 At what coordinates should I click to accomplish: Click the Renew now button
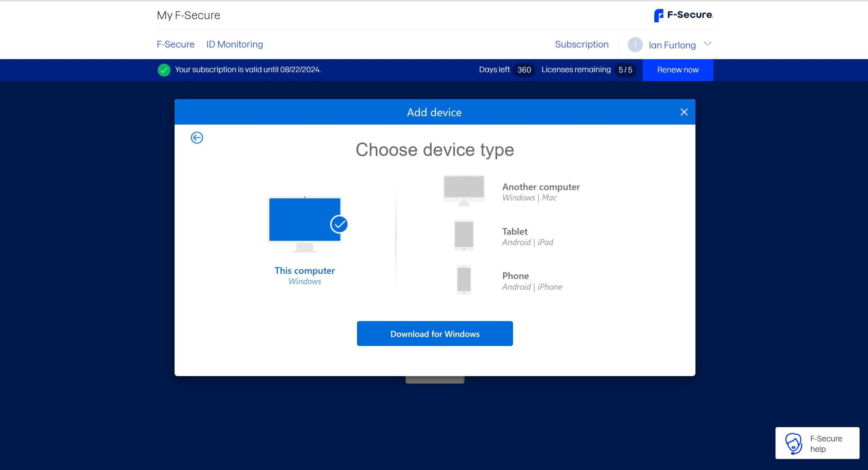click(x=678, y=70)
